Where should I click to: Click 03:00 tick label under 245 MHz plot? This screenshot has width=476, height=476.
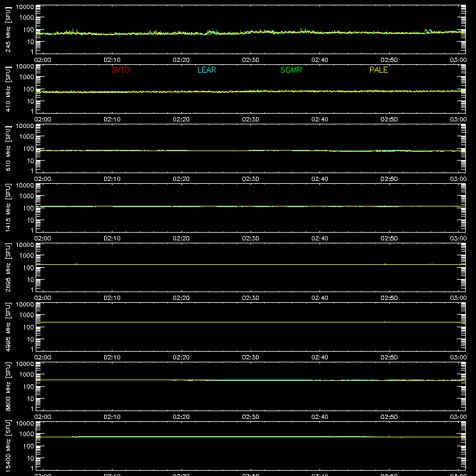coord(458,60)
